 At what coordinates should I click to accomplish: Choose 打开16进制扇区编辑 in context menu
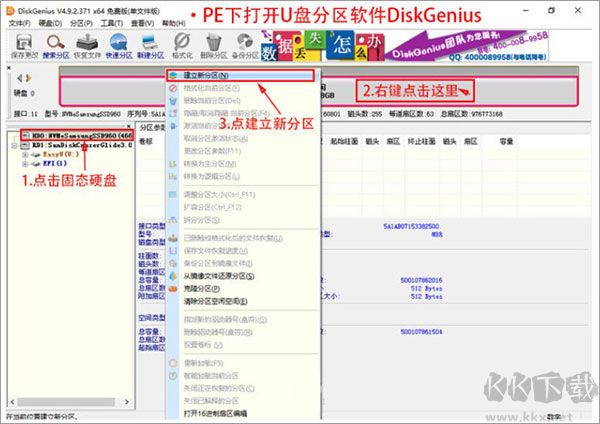coord(215,413)
